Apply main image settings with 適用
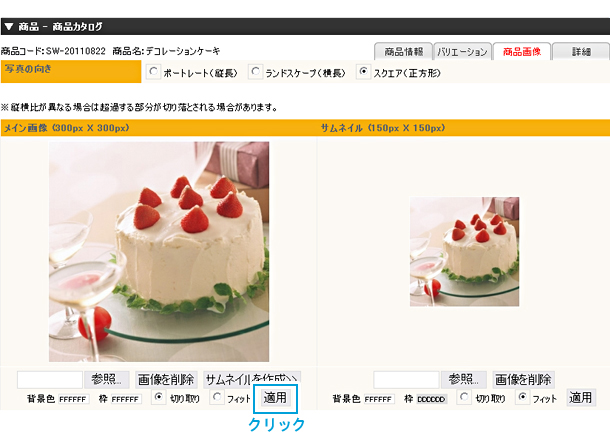Screen dimensions: 610x441 pyautogui.click(x=275, y=398)
